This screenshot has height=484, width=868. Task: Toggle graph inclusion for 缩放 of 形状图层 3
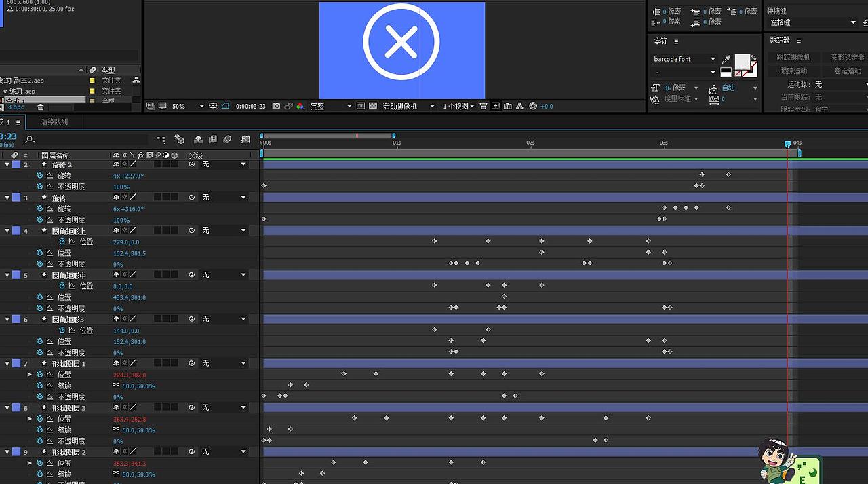[x=50, y=430]
